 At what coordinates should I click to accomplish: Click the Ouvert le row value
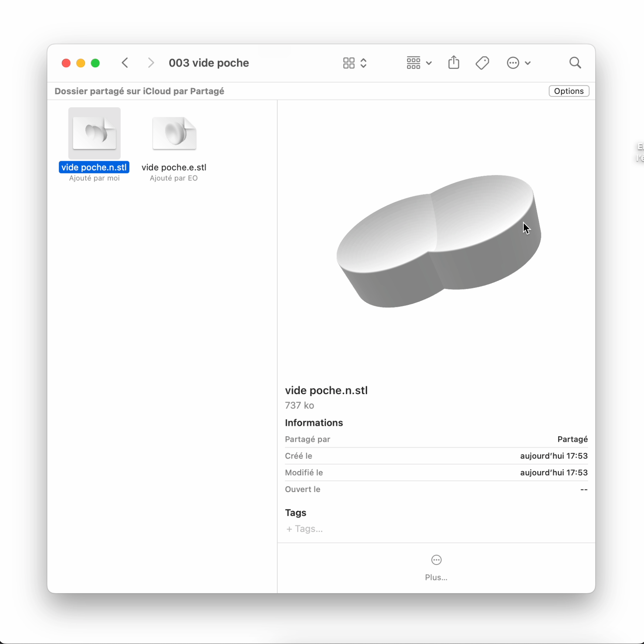point(584,489)
